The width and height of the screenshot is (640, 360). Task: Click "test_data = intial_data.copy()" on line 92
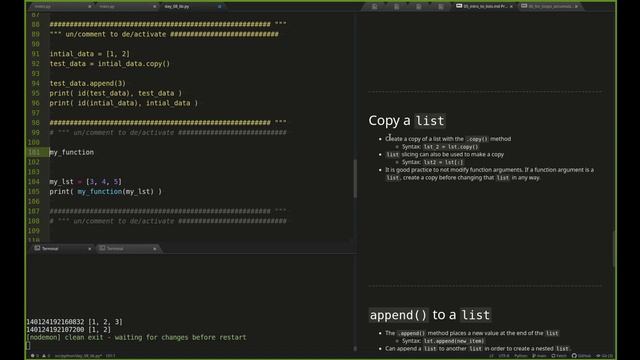click(109, 64)
